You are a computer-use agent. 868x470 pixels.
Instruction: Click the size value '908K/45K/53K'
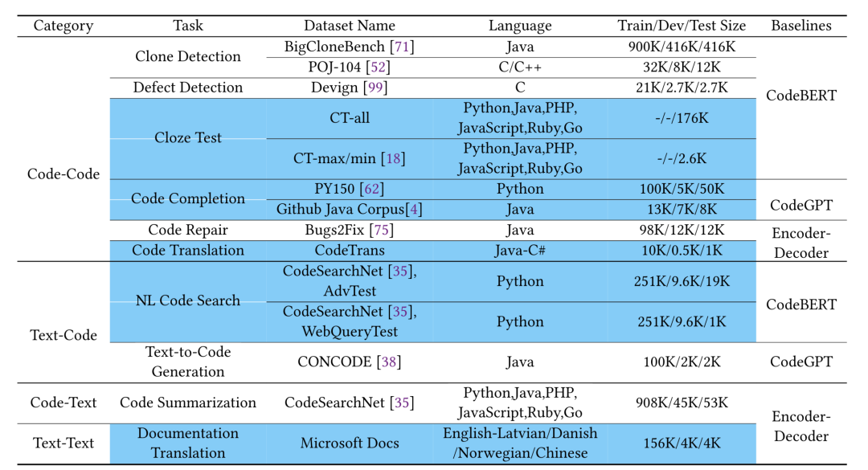682,403
